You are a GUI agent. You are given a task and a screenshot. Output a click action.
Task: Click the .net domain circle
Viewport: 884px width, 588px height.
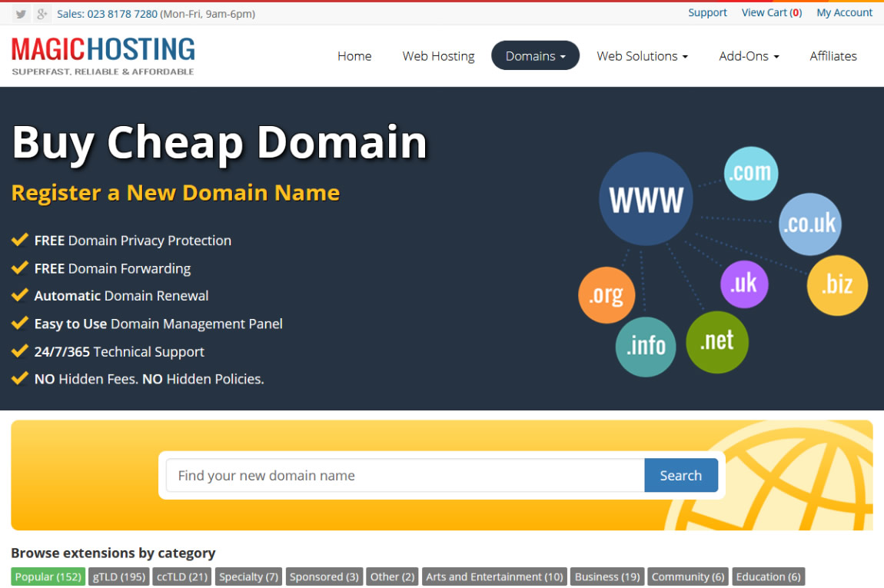tap(716, 343)
